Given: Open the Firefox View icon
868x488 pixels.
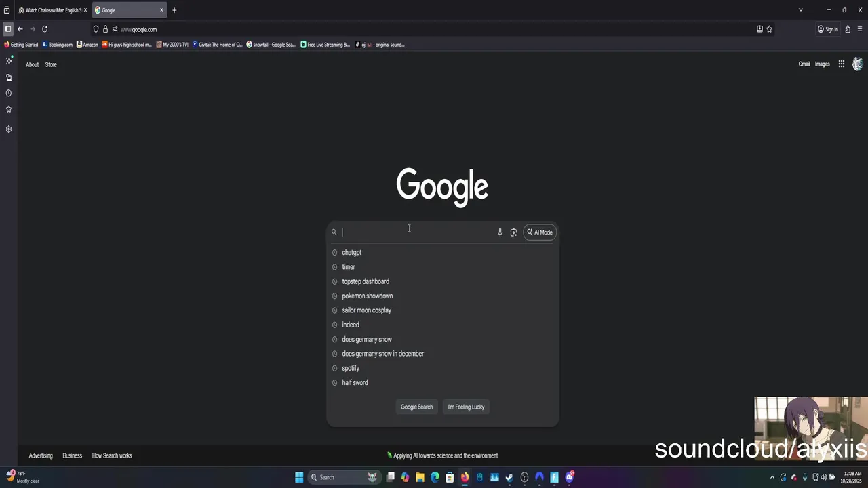Looking at the screenshot, I should tap(7, 10).
